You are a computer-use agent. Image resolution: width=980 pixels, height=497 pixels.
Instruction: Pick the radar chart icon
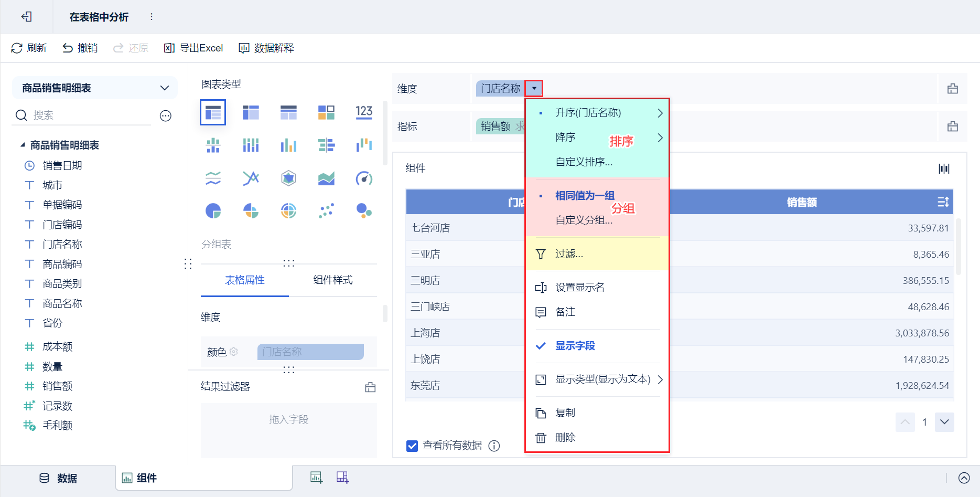pyautogui.click(x=288, y=178)
